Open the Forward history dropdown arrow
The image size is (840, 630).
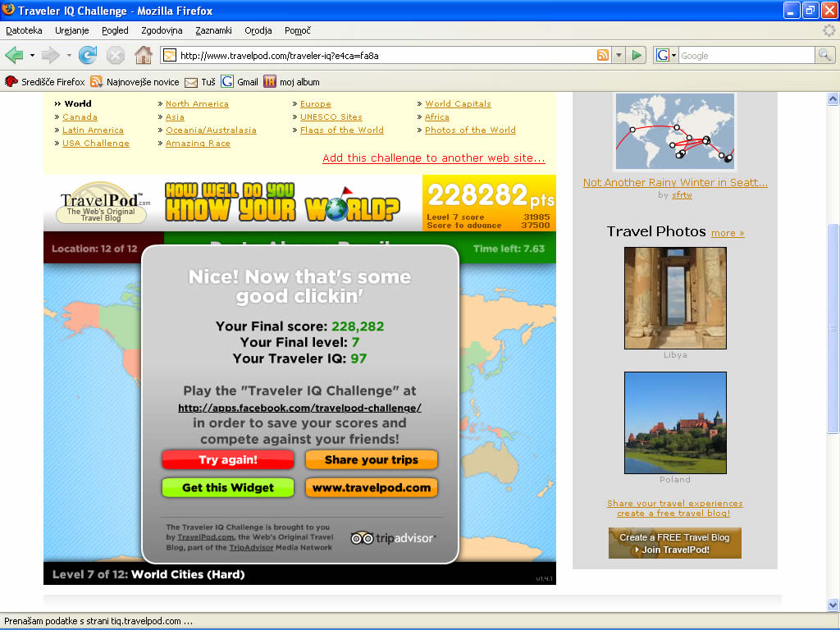coord(69,55)
